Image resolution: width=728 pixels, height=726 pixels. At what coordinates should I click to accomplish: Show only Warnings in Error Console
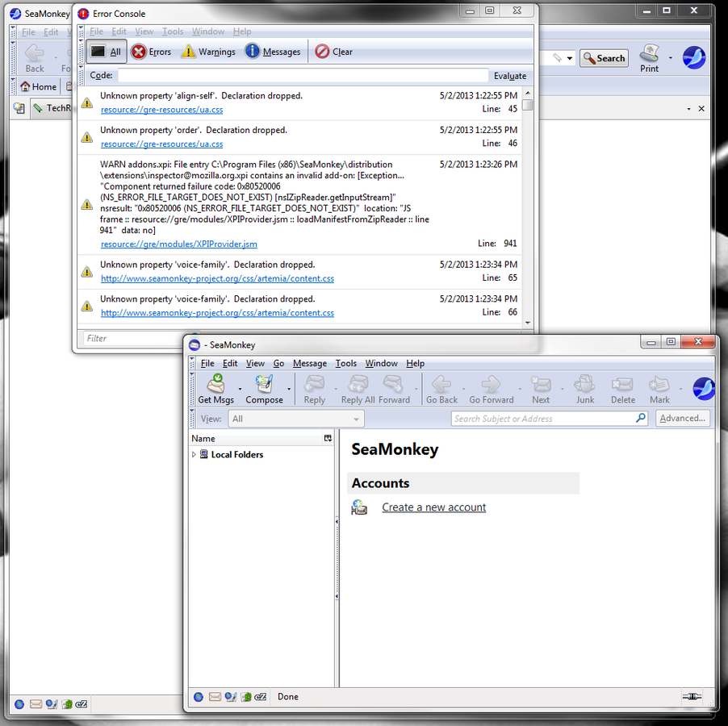click(x=208, y=52)
